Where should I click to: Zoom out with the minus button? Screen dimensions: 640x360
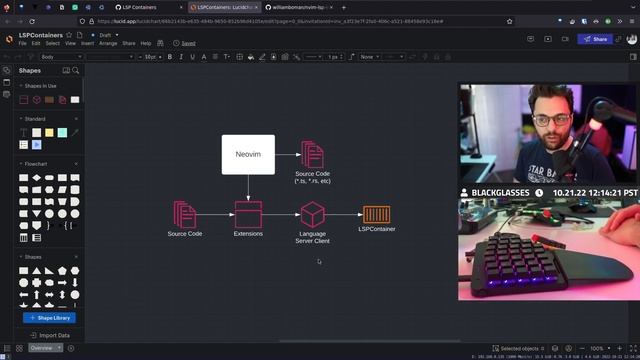[x=582, y=349]
